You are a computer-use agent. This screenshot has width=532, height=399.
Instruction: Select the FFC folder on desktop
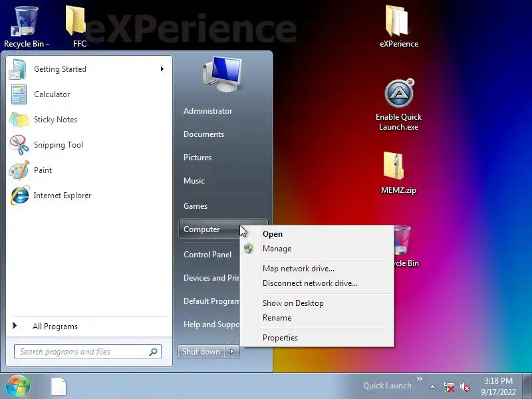[x=77, y=27]
